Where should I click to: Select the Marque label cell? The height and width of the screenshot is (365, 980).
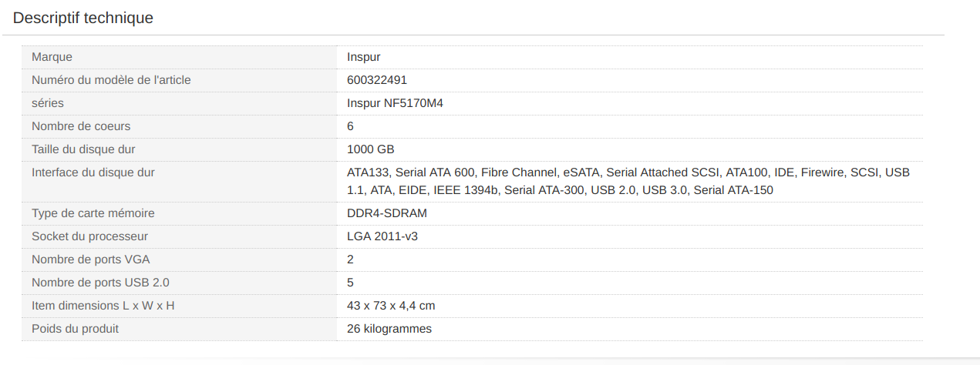pos(179,57)
